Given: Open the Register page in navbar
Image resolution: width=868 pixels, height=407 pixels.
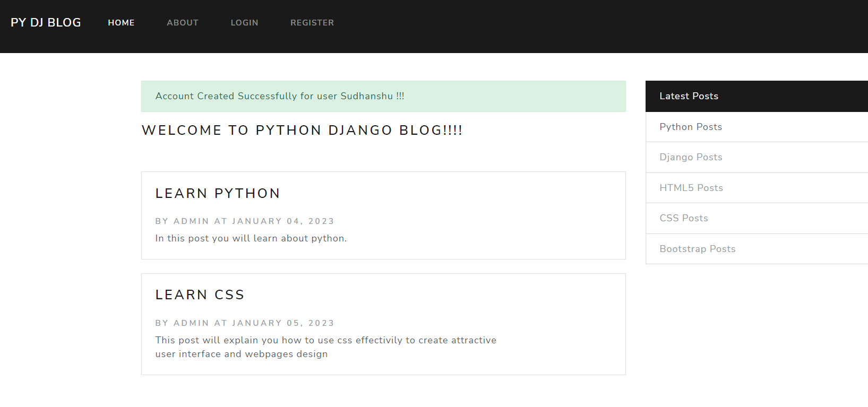Looking at the screenshot, I should coord(312,23).
